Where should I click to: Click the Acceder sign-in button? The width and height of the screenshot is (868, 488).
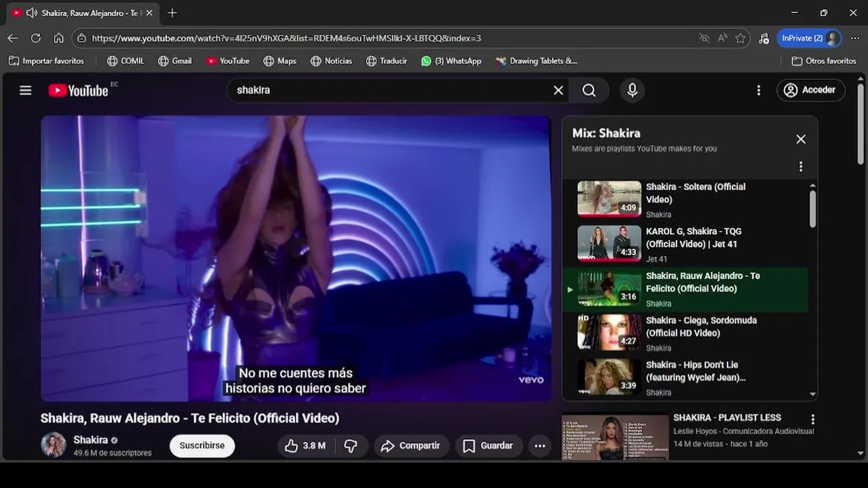pyautogui.click(x=810, y=90)
